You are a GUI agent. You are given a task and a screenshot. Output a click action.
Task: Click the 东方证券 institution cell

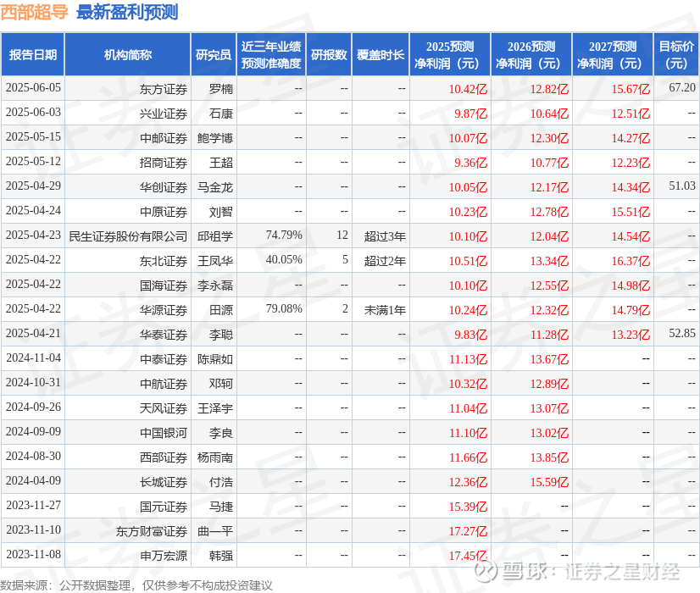pos(163,89)
